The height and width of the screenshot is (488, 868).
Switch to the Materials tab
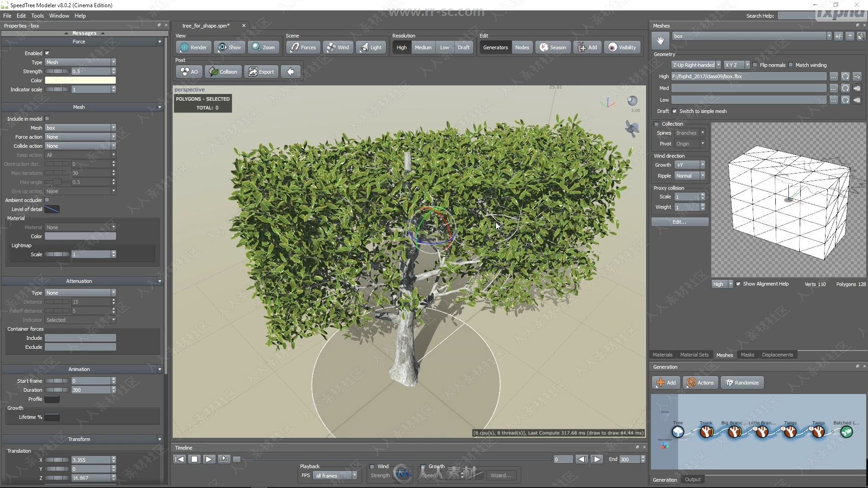coord(663,354)
